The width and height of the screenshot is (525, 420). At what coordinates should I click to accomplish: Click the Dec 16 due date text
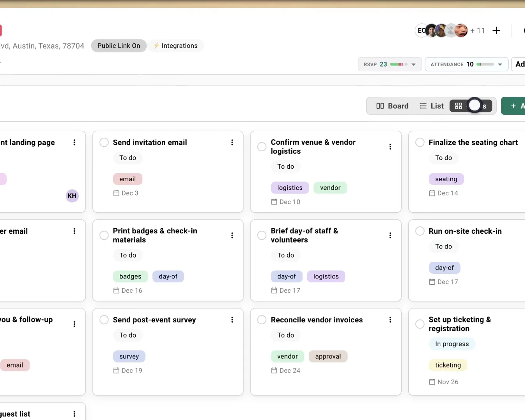click(132, 290)
